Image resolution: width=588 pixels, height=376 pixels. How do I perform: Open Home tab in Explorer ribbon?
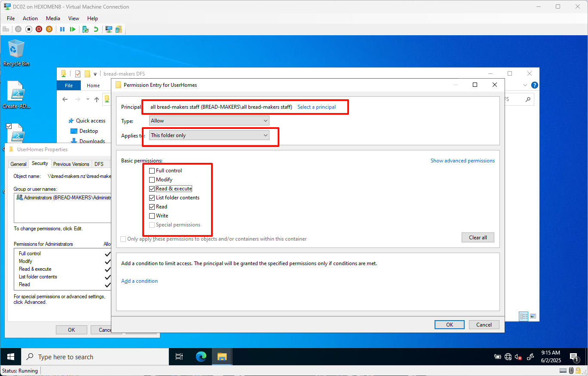click(x=93, y=86)
